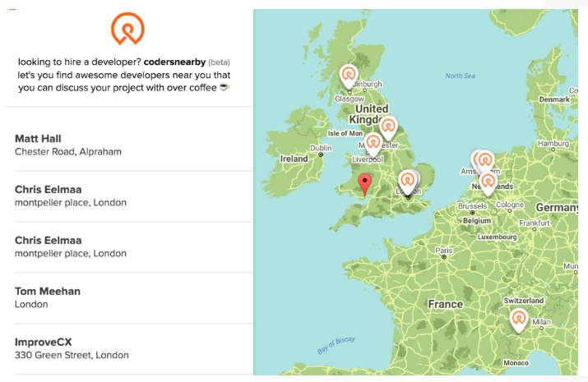The width and height of the screenshot is (588, 382).
Task: Click the North Sea label on map
Action: click(x=461, y=76)
